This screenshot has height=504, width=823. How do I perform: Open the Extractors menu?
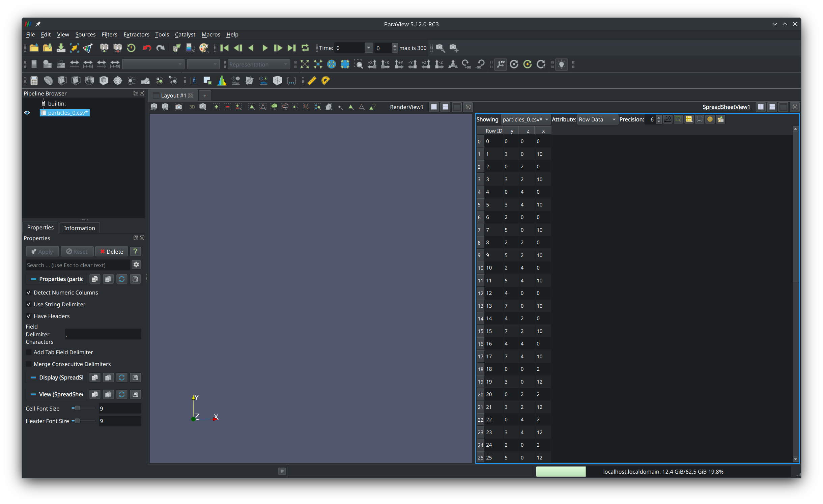pos(136,34)
